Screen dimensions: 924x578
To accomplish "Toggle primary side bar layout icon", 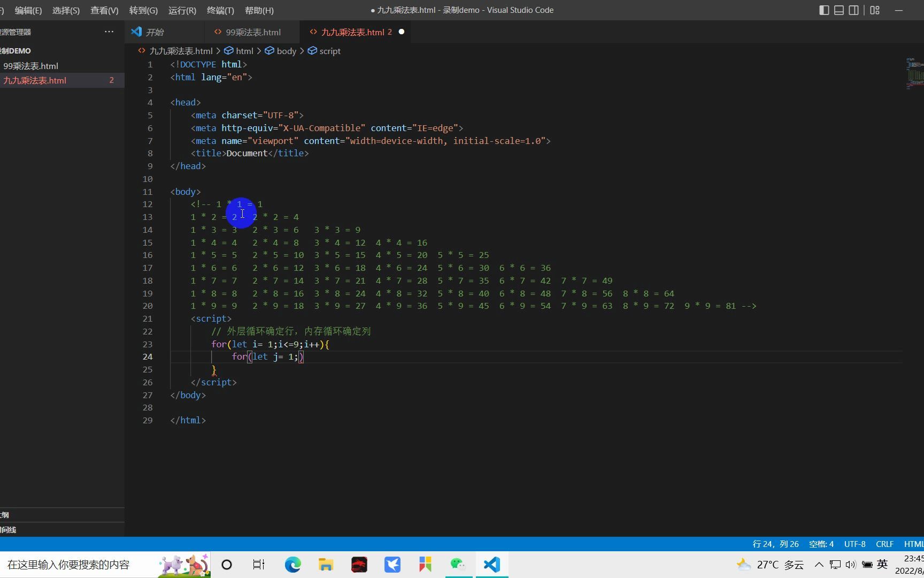I will (x=824, y=10).
